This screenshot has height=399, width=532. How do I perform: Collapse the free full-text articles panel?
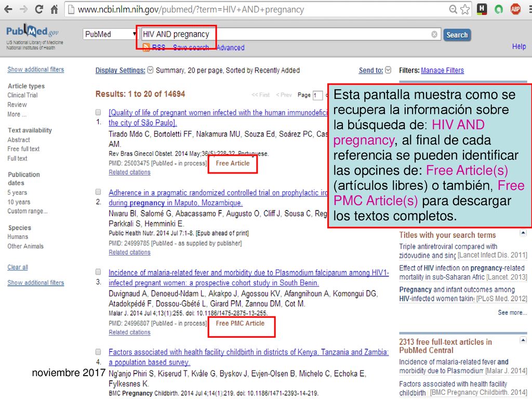click(x=523, y=340)
